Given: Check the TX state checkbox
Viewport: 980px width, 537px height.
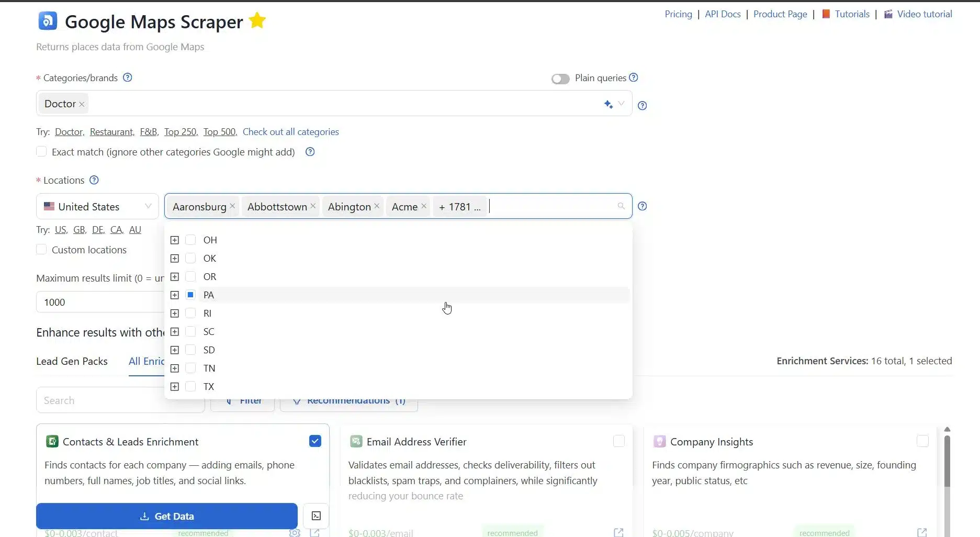Looking at the screenshot, I should [x=190, y=386].
